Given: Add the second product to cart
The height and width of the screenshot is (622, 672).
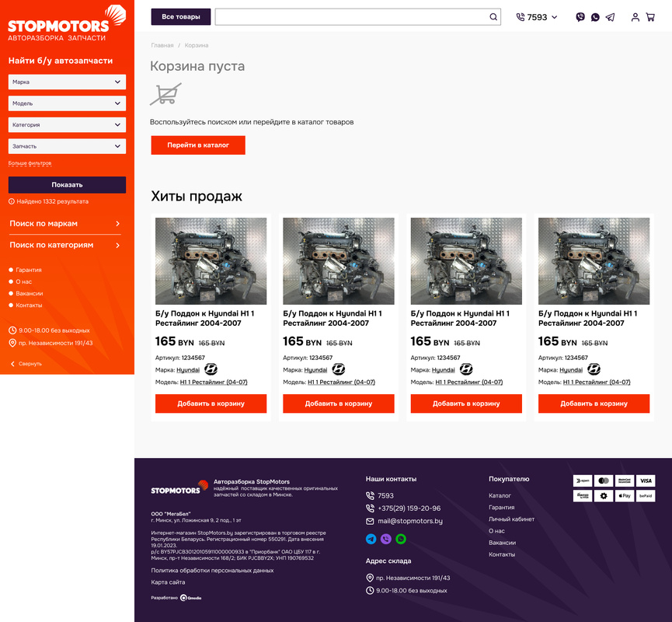Looking at the screenshot, I should (x=339, y=404).
